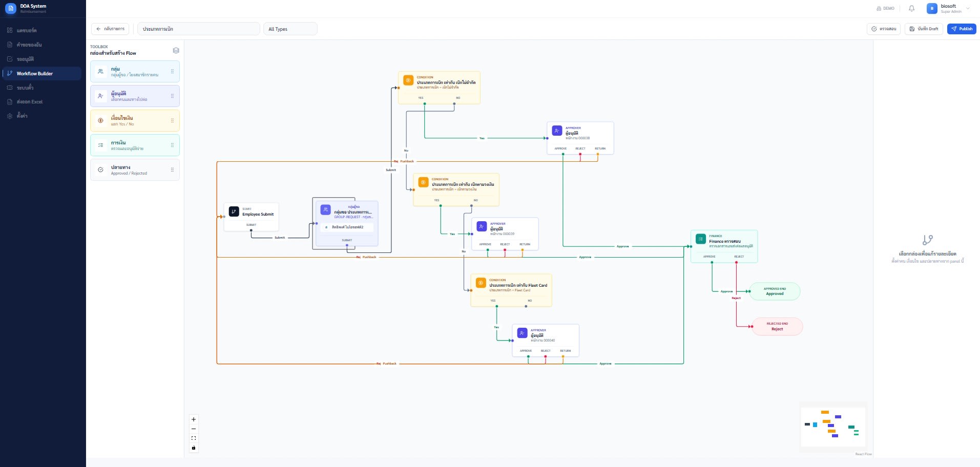Viewport: 980px width, 467px height.
Task: Click the ผู้อนุมัติ approver toolbox icon
Action: (100, 96)
